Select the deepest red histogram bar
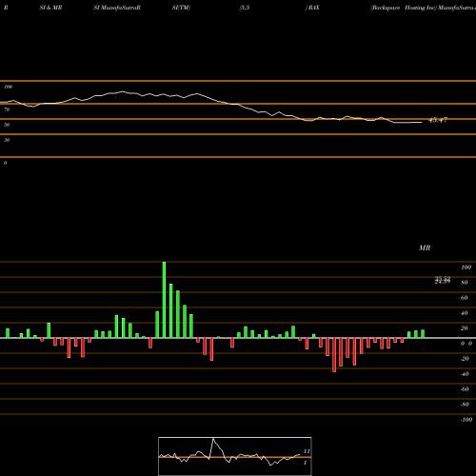This screenshot has width=476, height=476. click(334, 355)
